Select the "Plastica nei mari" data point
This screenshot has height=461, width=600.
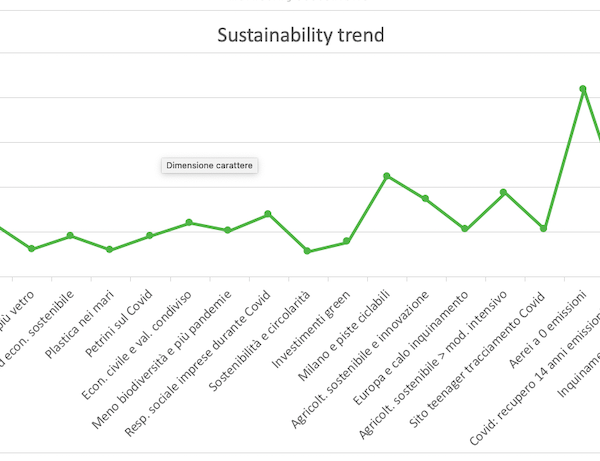pyautogui.click(x=110, y=249)
